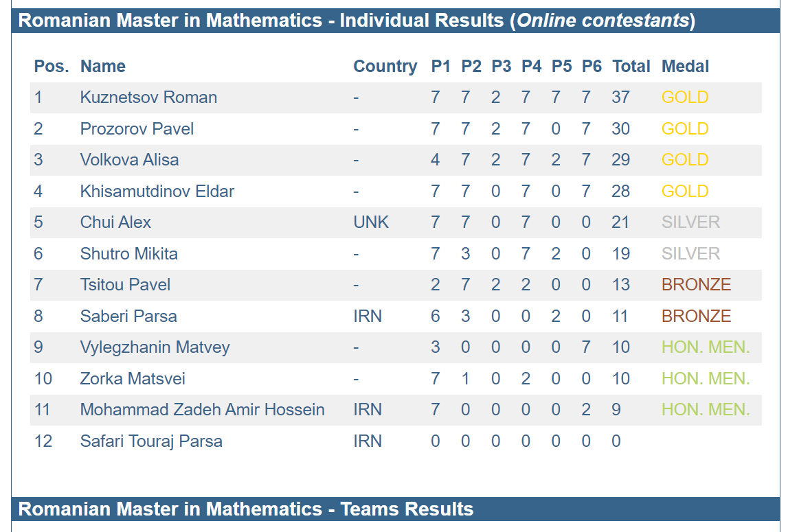
Task: Click Vylegzhanin Matvey in the table
Action: pos(155,347)
